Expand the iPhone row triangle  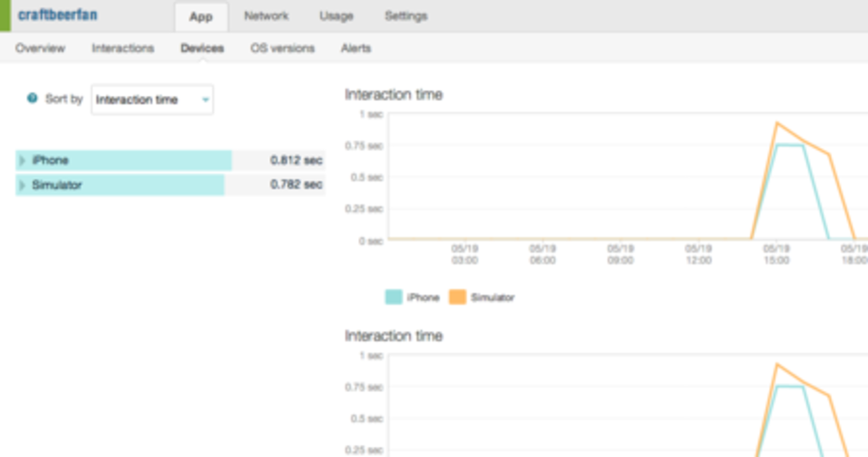click(22, 160)
